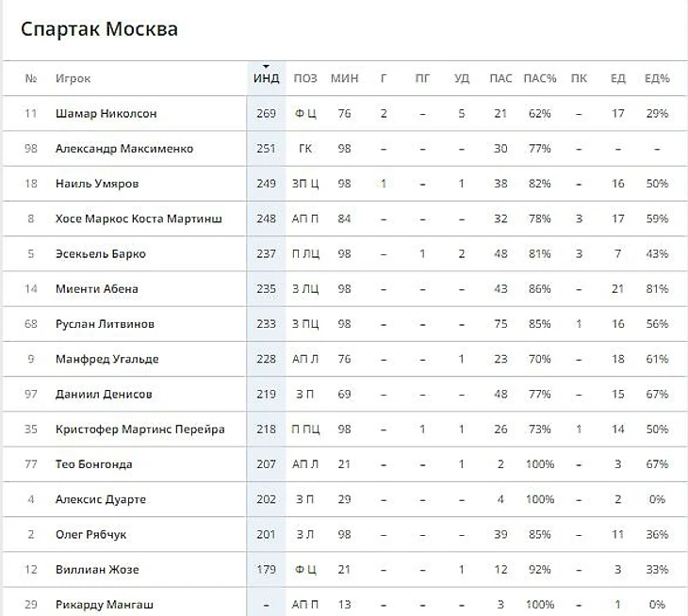This screenshot has height=616, width=688.
Task: Open player Тео Бонгонда
Action: tap(94, 464)
